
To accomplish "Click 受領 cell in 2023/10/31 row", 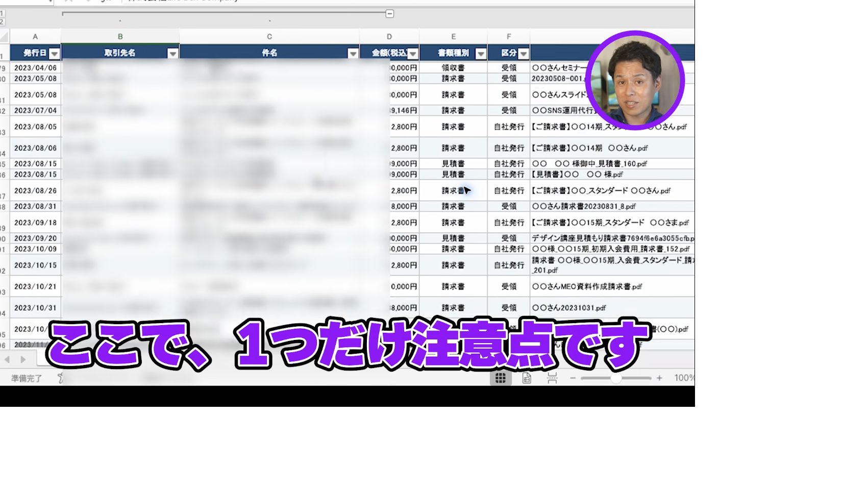I will pos(509,308).
